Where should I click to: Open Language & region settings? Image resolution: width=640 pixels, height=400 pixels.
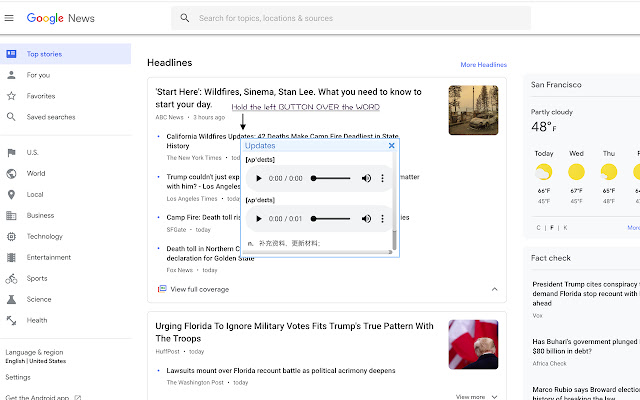tap(36, 356)
